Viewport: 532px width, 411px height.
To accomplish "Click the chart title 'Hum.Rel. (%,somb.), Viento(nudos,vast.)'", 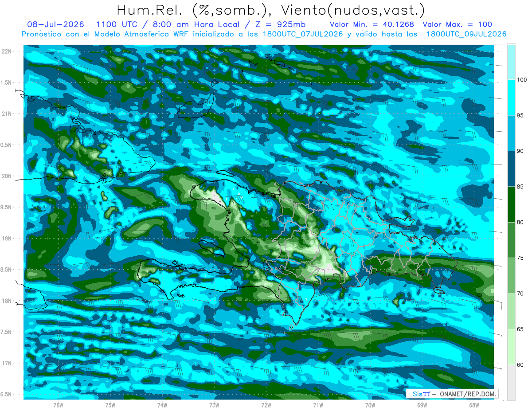I will coord(271,10).
